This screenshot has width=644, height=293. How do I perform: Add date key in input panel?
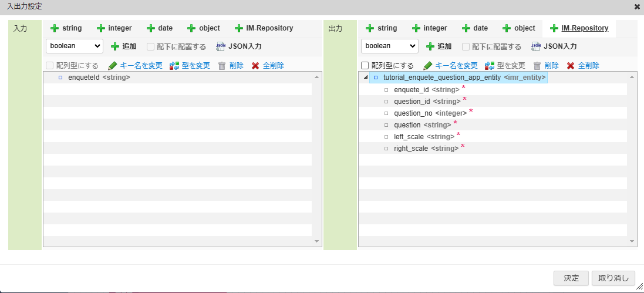point(159,28)
